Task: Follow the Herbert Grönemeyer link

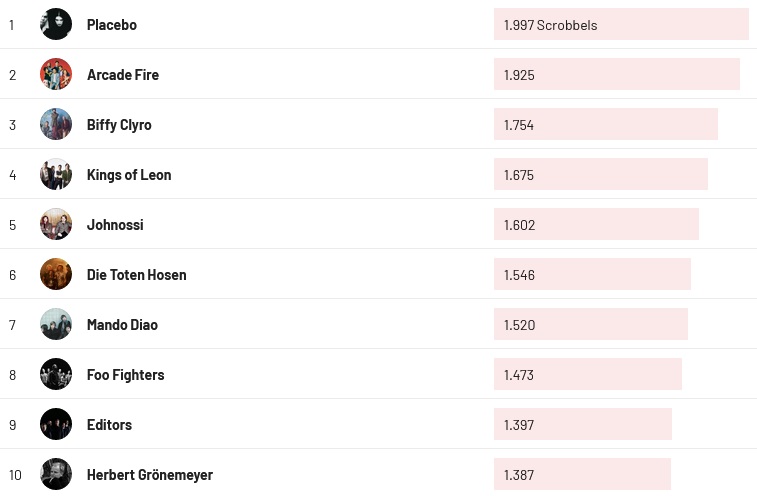Action: point(150,475)
